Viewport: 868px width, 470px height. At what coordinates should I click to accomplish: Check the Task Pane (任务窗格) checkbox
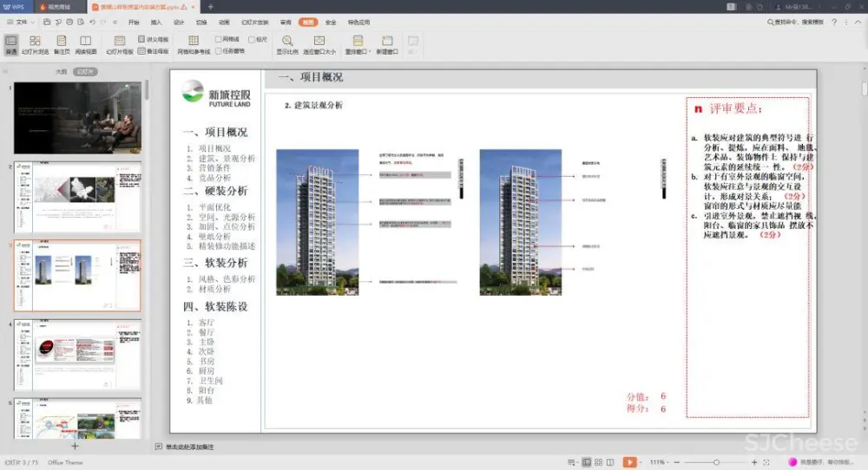click(219, 50)
